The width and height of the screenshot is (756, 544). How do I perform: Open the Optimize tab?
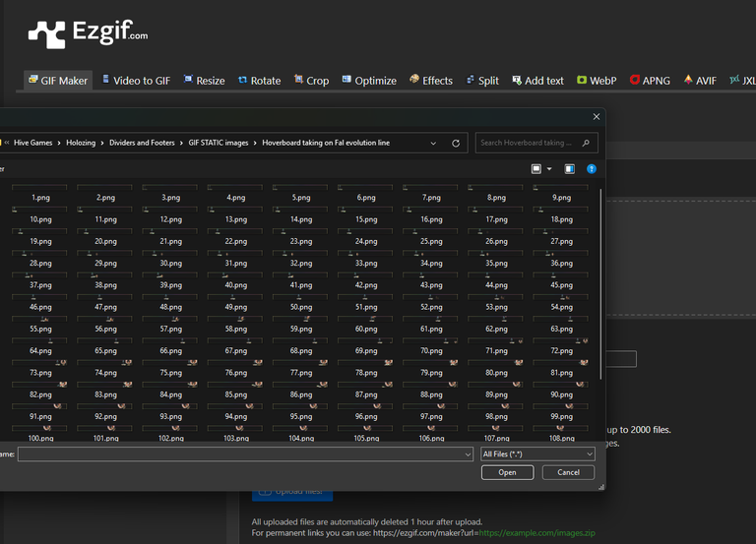point(369,81)
